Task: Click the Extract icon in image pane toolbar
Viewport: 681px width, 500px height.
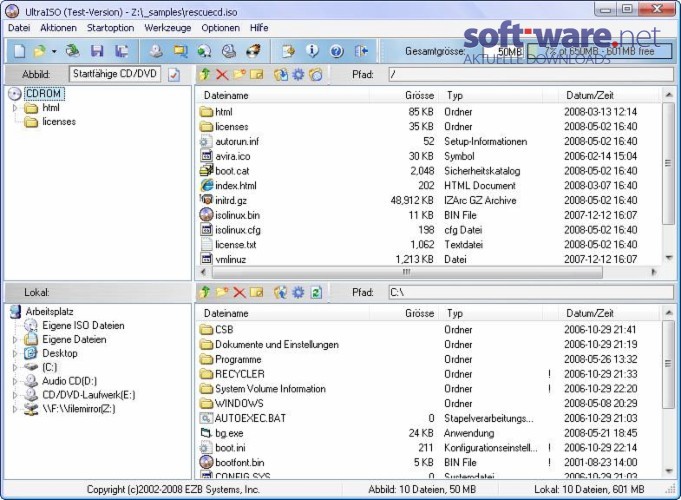Action: pyautogui.click(x=281, y=75)
